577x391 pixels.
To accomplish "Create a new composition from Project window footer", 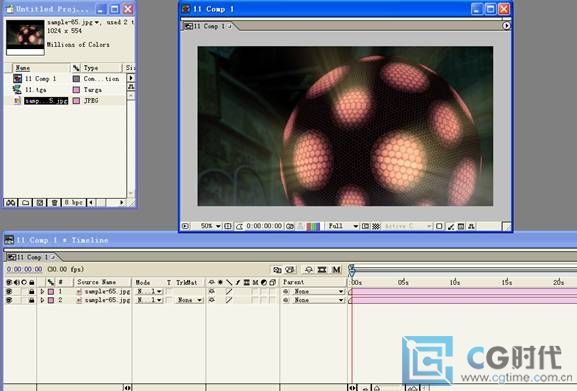I will [40, 203].
